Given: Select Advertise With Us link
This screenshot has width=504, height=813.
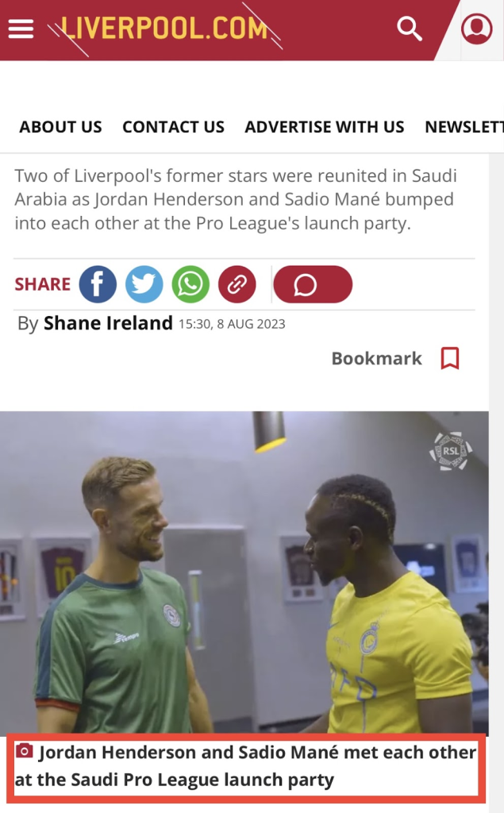Looking at the screenshot, I should click(x=325, y=127).
